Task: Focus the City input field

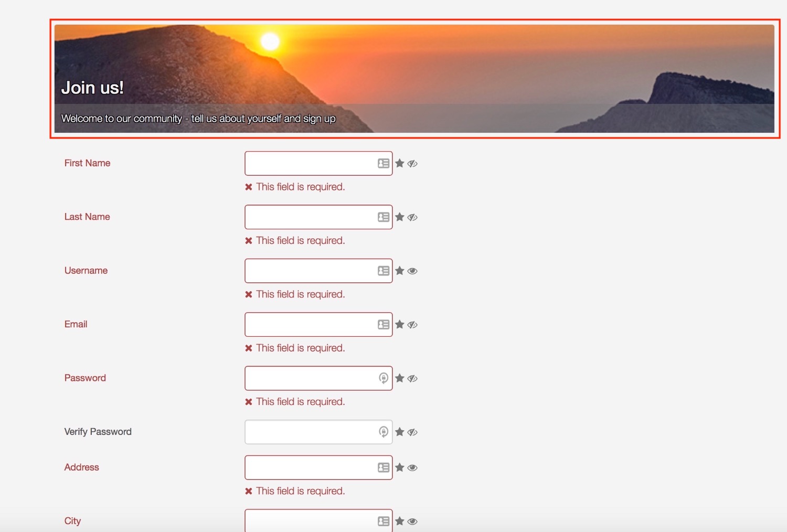Action: tap(318, 520)
